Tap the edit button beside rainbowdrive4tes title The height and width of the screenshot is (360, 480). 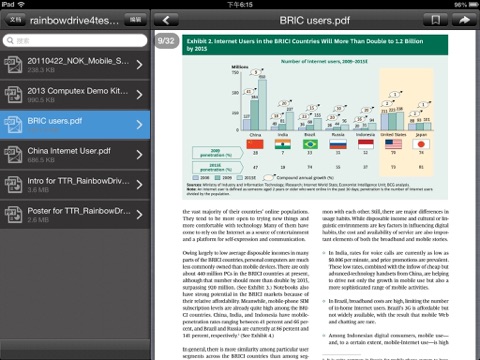(136, 20)
